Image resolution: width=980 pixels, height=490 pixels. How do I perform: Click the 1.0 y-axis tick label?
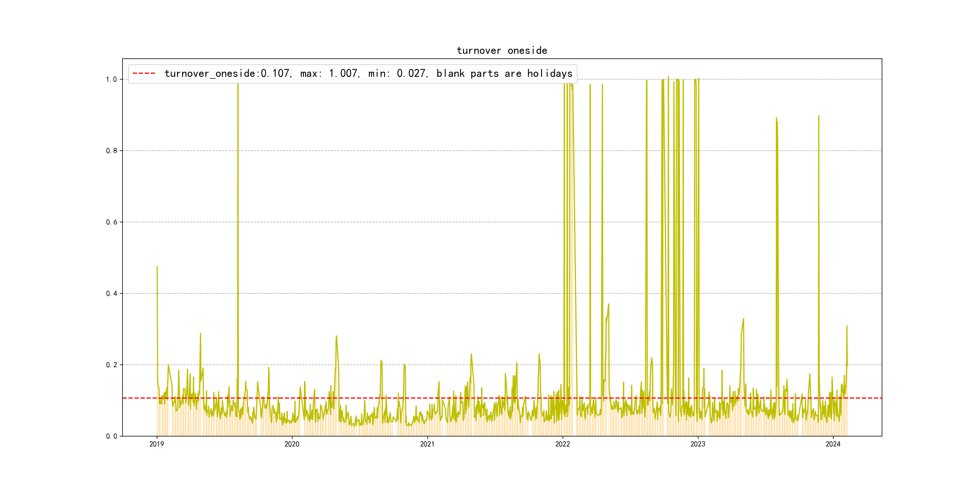point(111,80)
